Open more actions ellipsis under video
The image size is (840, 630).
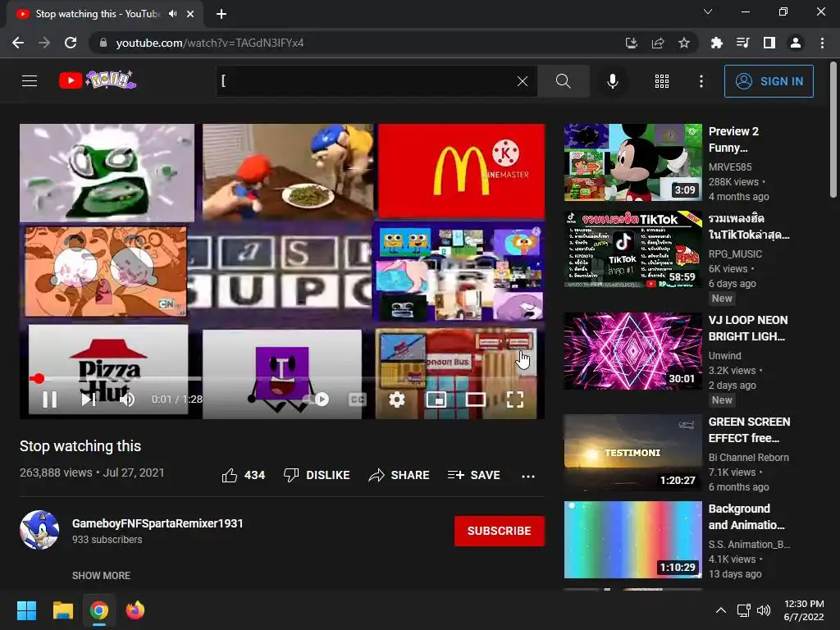point(528,476)
